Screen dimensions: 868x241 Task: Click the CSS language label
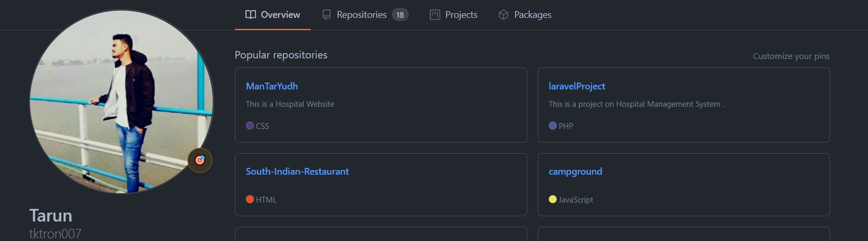(262, 126)
